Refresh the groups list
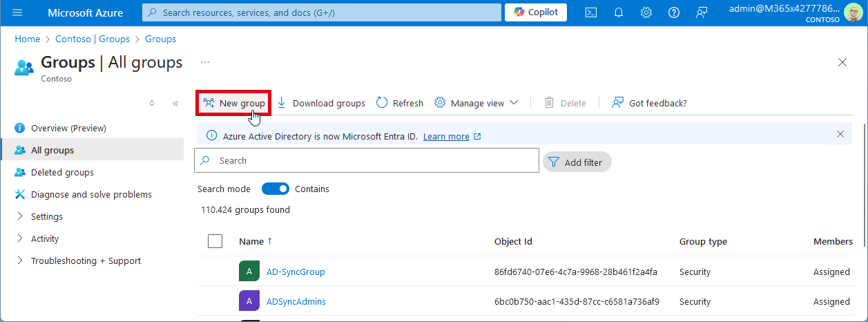This screenshot has height=322, width=868. tap(400, 103)
